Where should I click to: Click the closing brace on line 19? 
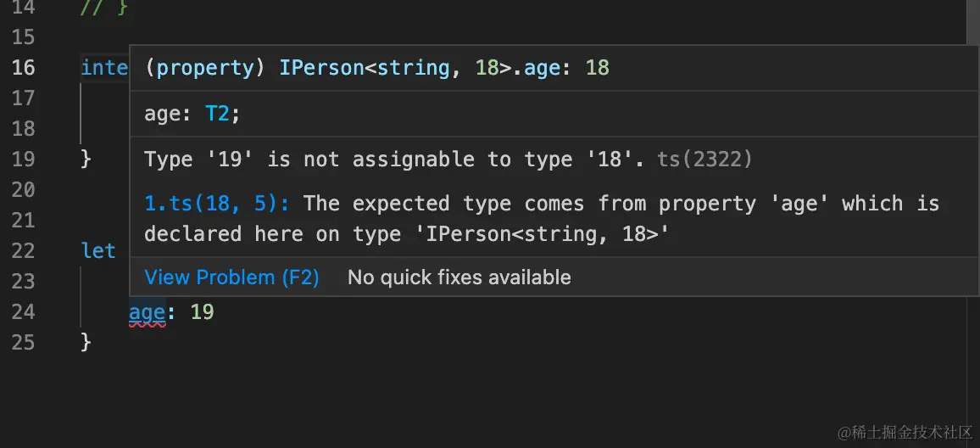click(86, 160)
